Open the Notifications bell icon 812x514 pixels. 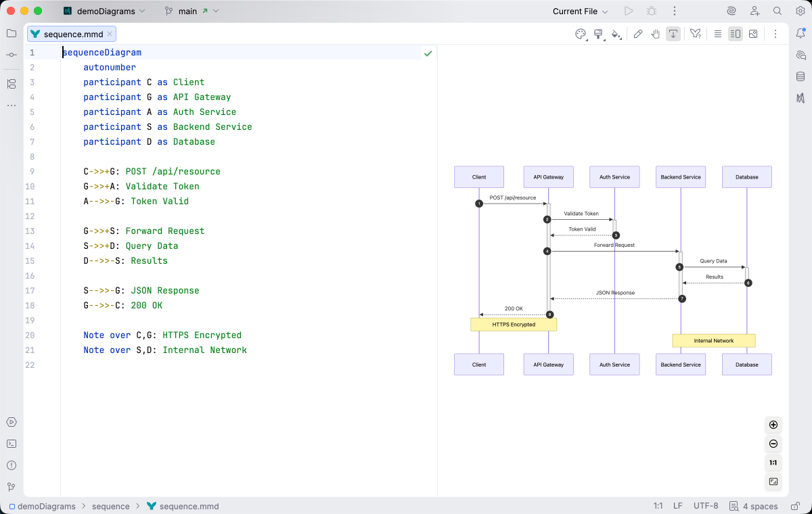800,33
